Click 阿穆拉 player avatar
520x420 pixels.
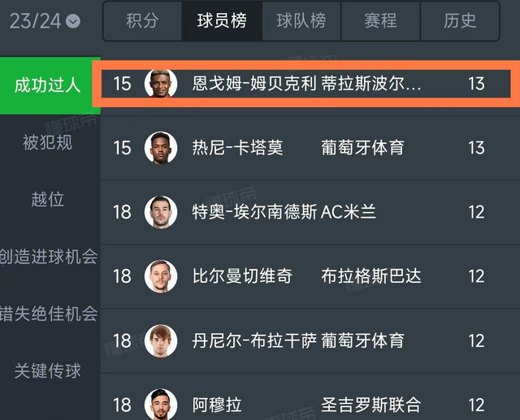click(x=161, y=404)
